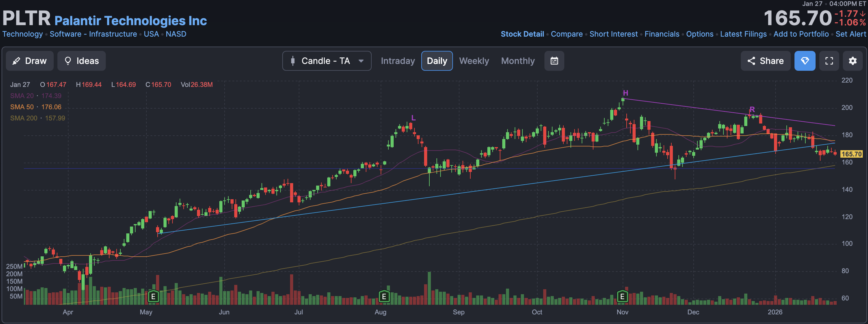Click the Share chart button
Image resolution: width=868 pixels, height=324 pixels.
click(x=765, y=61)
